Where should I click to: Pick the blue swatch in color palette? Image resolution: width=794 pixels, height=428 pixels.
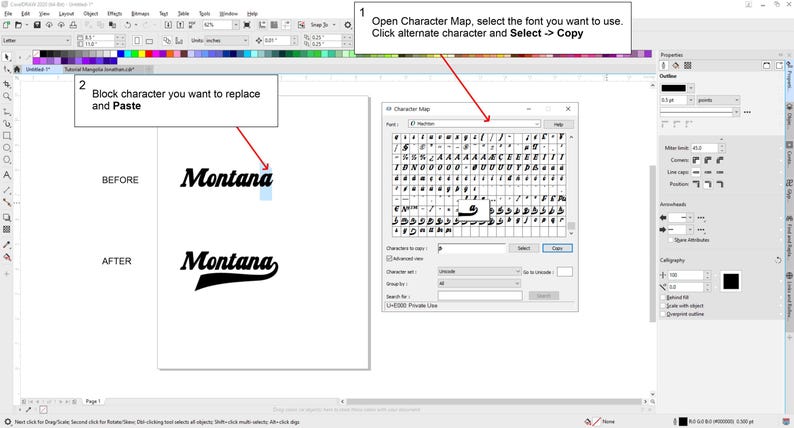[x=121, y=54]
